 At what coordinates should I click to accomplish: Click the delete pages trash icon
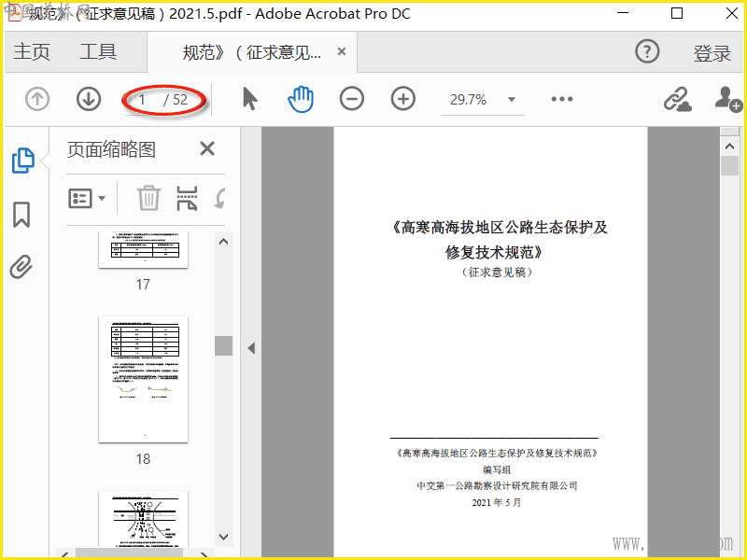point(148,198)
